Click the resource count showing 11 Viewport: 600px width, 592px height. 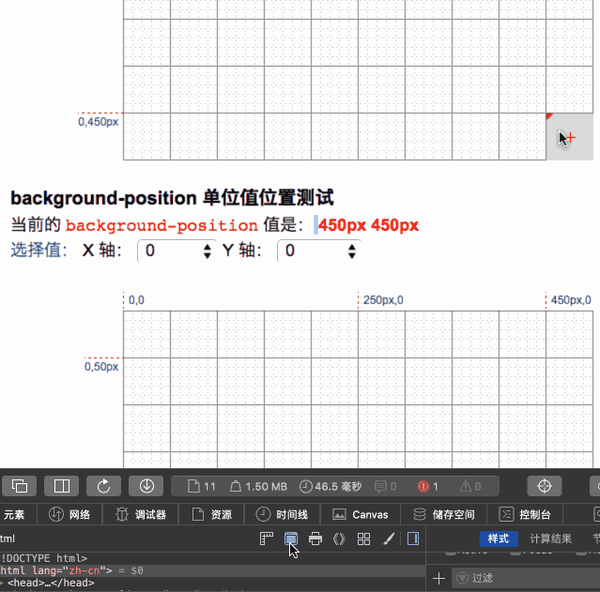tap(202, 486)
